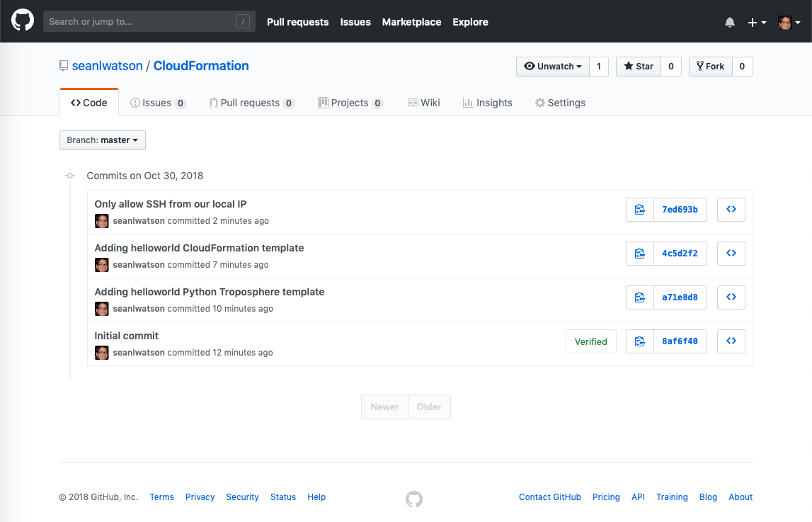Screen dimensions: 812x522
Task: Open the Privacy footer link
Action: point(200,497)
